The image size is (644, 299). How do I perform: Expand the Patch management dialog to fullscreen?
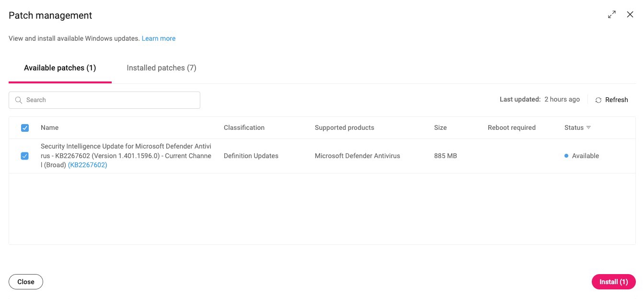pos(612,15)
